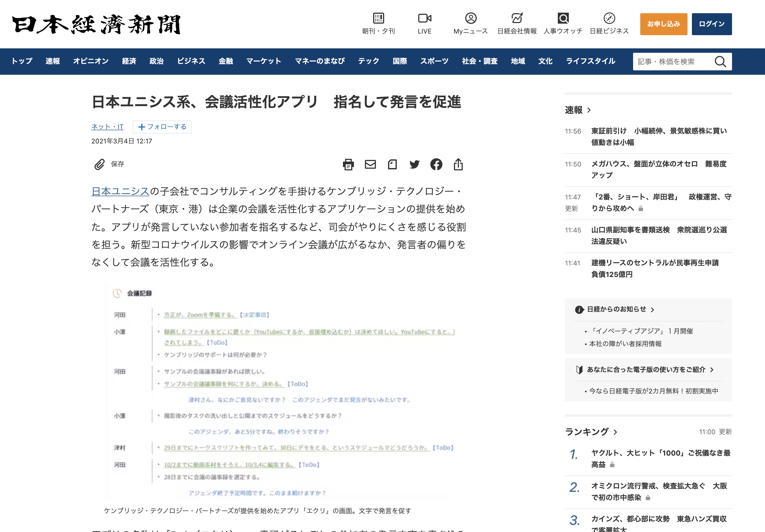Expand the 電子版の使い方をご紹介 chevron
The image size is (765, 532).
click(x=712, y=370)
